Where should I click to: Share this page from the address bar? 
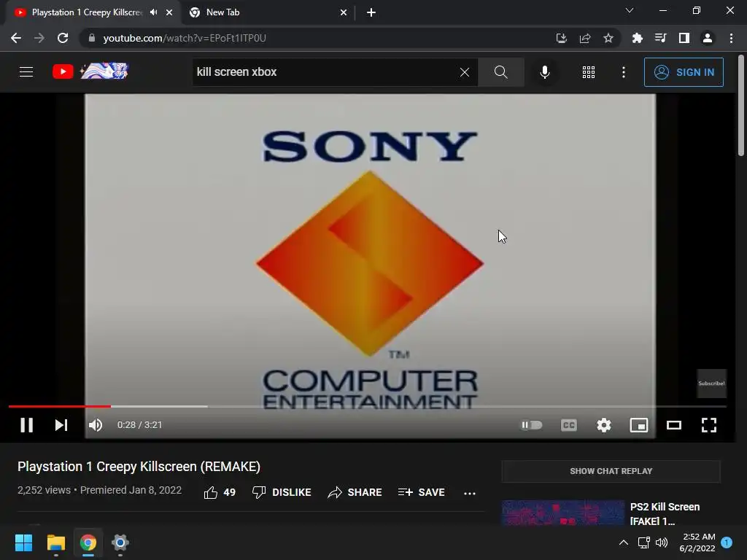pos(585,38)
